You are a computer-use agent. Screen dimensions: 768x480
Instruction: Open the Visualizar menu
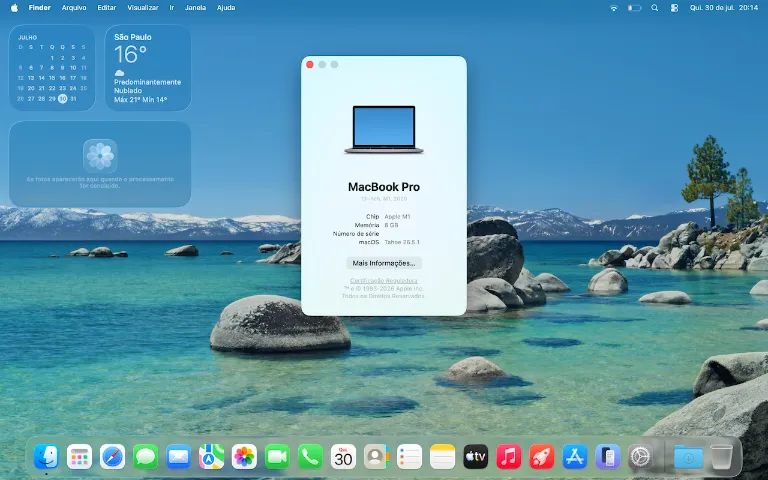[143, 8]
